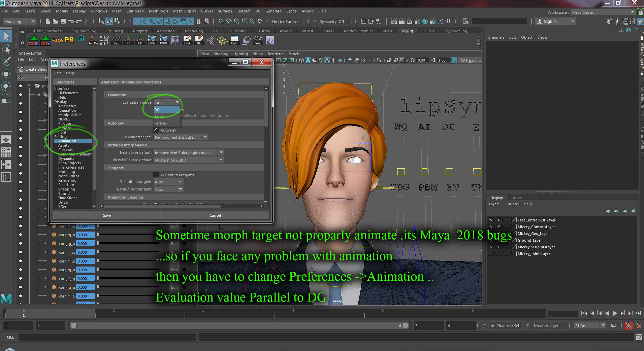Click the Sign In button
Viewport: 644px width, 351px height.
pyautogui.click(x=555, y=22)
